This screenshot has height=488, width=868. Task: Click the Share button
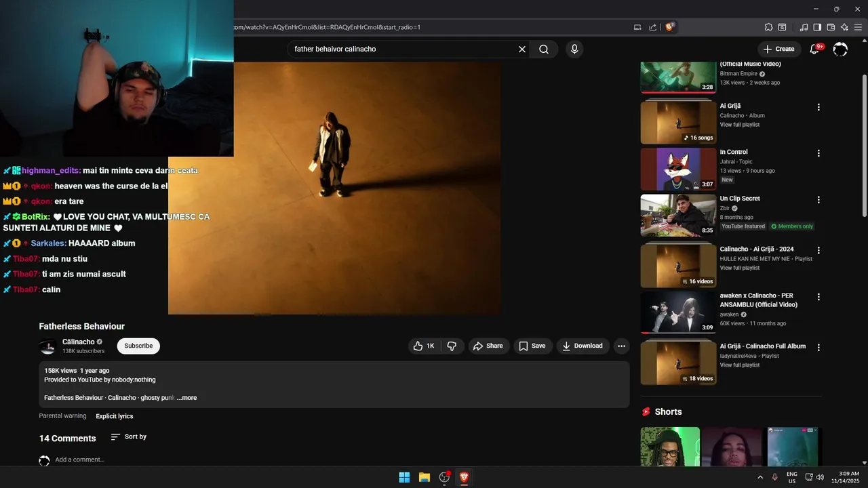pos(488,346)
